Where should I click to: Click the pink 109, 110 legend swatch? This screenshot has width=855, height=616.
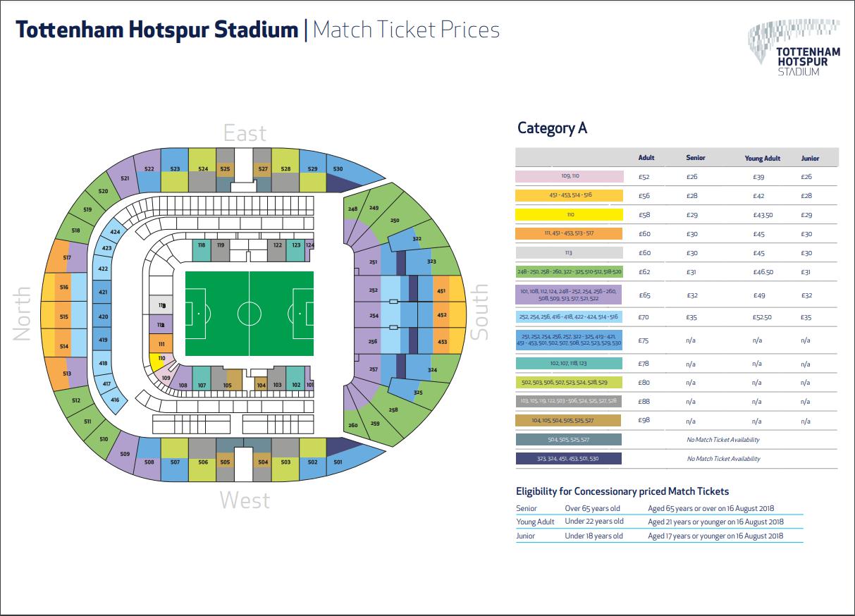(569, 177)
